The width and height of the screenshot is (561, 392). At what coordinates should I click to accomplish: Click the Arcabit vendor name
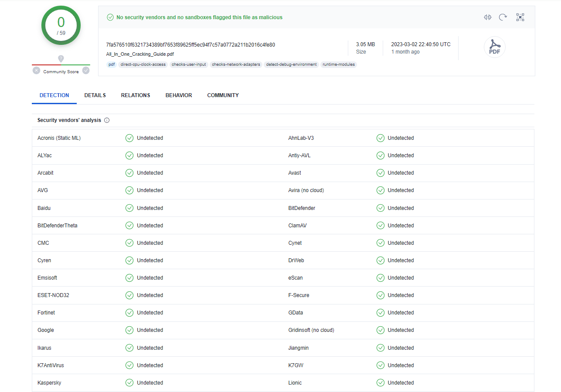[45, 173]
